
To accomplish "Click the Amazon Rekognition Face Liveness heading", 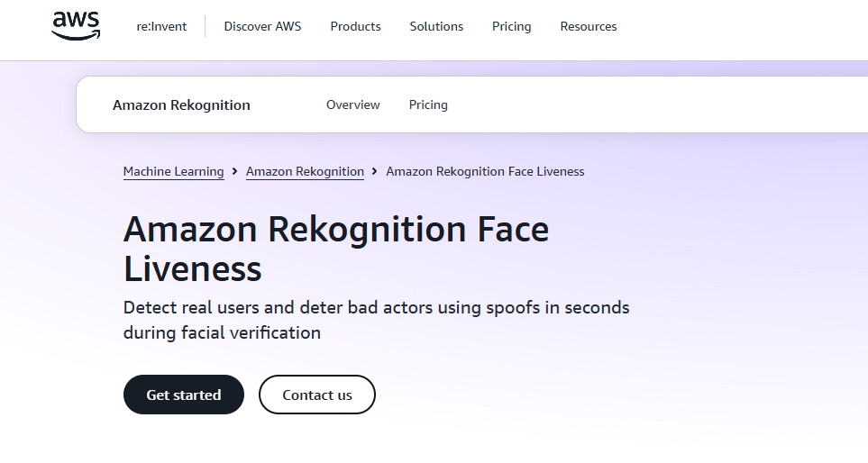I will 336,249.
